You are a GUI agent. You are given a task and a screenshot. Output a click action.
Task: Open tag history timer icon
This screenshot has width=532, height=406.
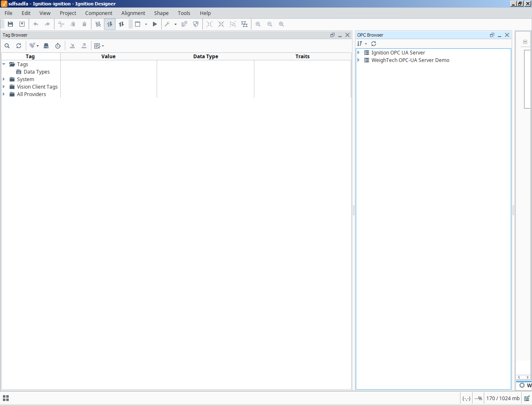pyautogui.click(x=58, y=46)
